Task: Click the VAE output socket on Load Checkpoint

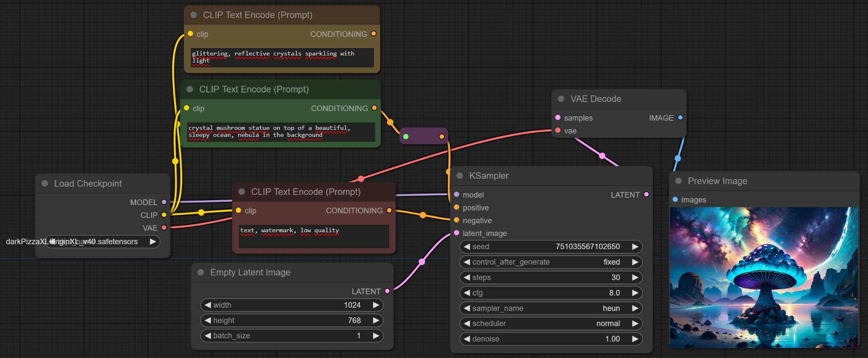Action: coord(164,228)
